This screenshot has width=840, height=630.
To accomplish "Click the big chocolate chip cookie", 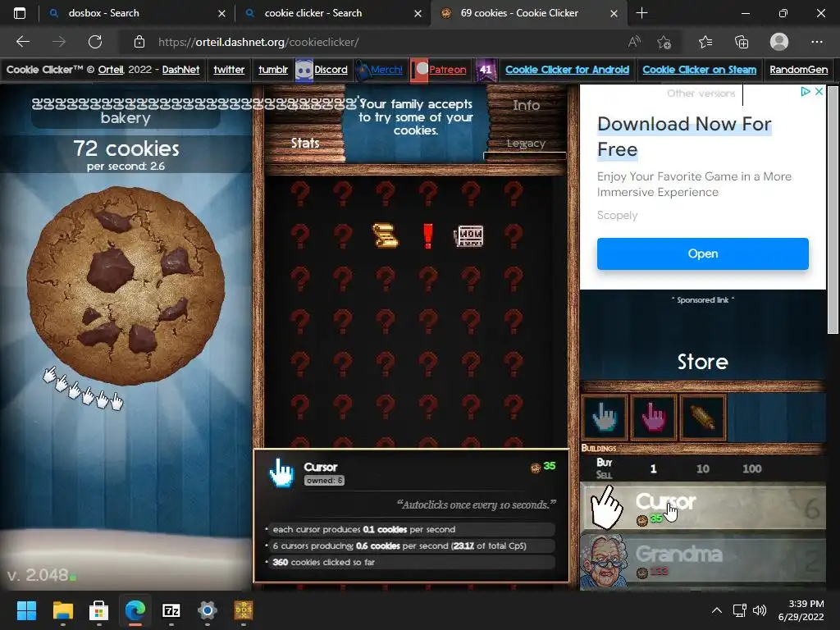I will (126, 285).
